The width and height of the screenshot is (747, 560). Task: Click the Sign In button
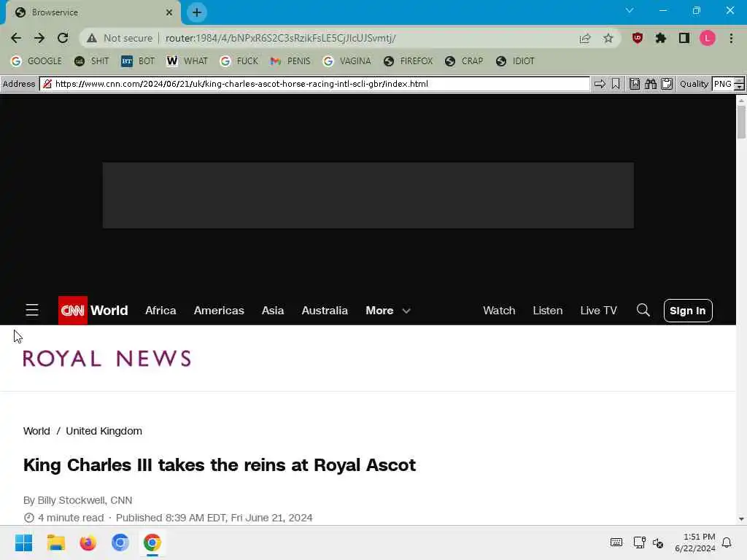coord(687,311)
